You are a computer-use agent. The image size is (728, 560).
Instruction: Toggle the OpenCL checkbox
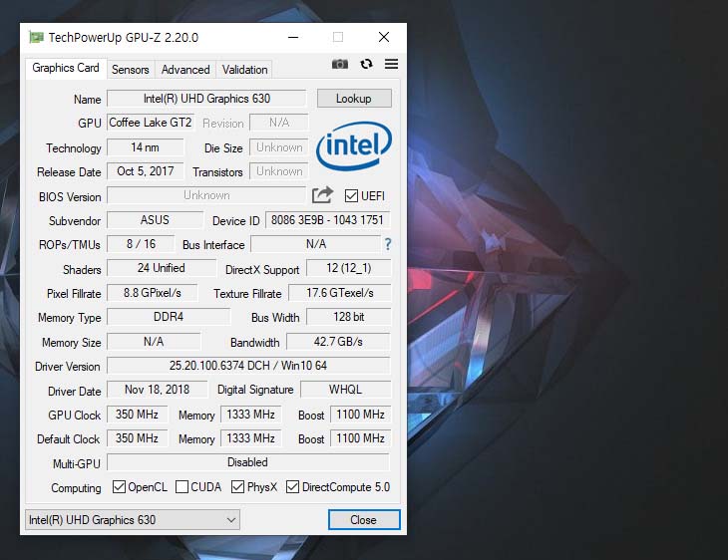tap(119, 486)
